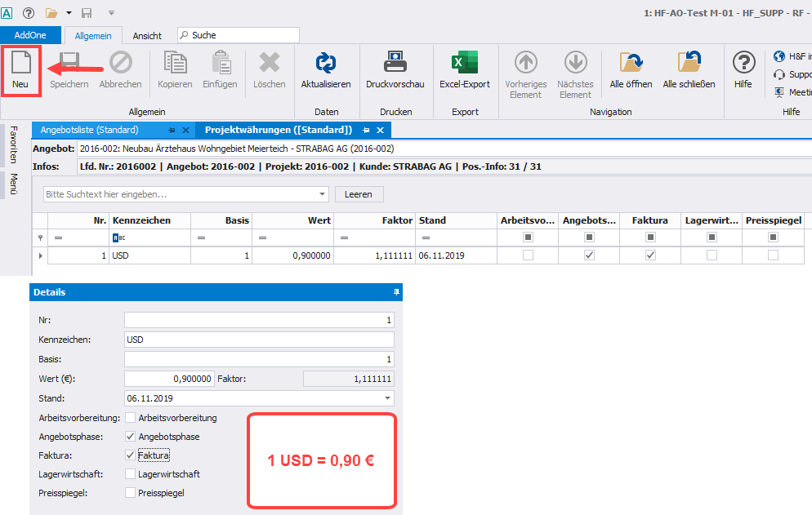Image resolution: width=812 pixels, height=515 pixels.
Task: Click the Neu (new record) icon
Action: pyautogui.click(x=21, y=64)
